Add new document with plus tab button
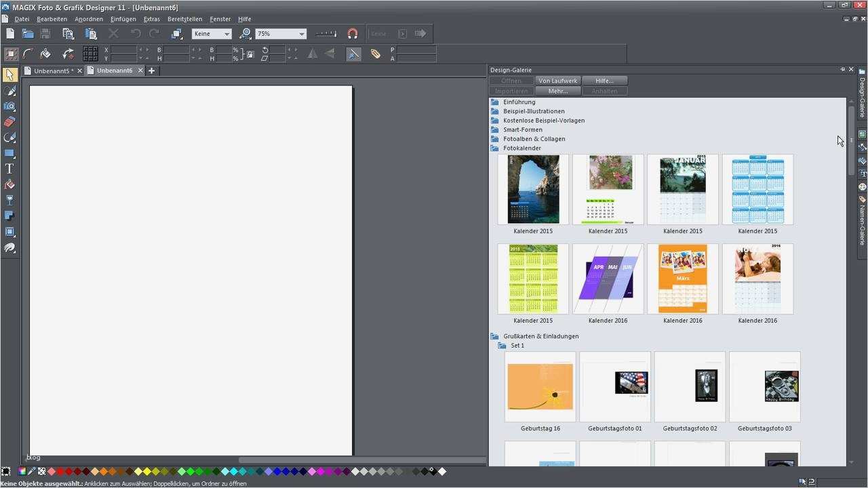The image size is (868, 488). (x=151, y=70)
